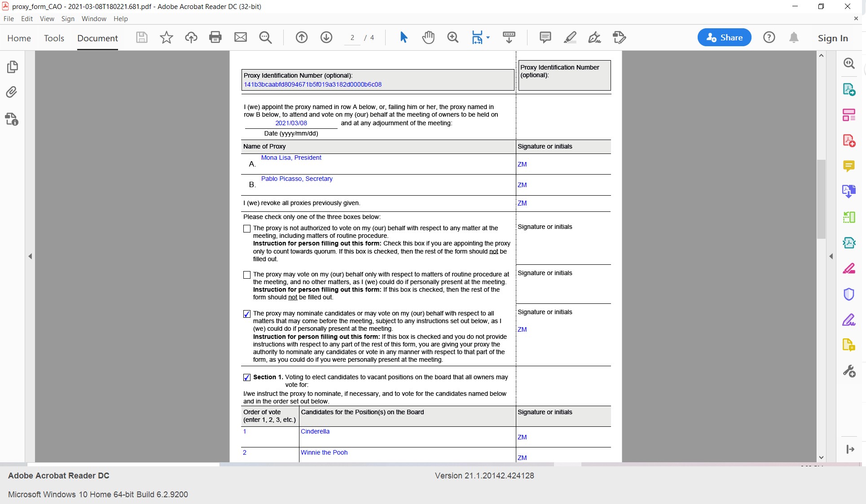866x504 pixels.
Task: Click the Print file icon
Action: (x=215, y=37)
